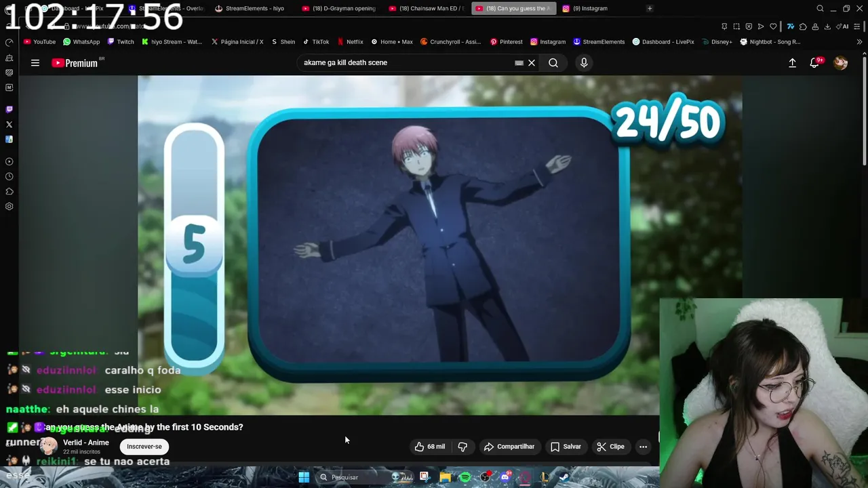
Task: Open extensions cube in the browser sidebar
Action: 9,191
